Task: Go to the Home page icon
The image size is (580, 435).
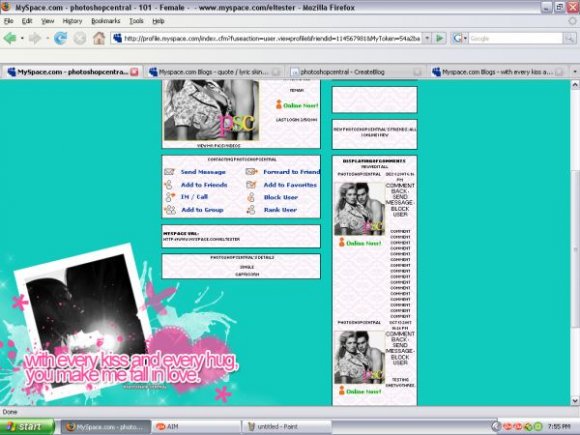Action: click(x=99, y=38)
